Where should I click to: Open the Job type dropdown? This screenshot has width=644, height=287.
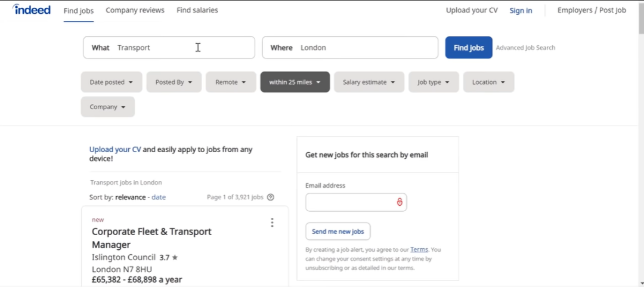434,82
